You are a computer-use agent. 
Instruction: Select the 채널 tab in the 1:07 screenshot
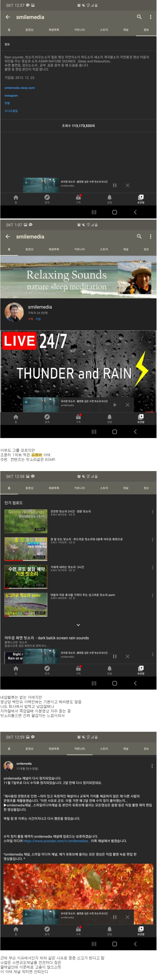[x=126, y=249]
